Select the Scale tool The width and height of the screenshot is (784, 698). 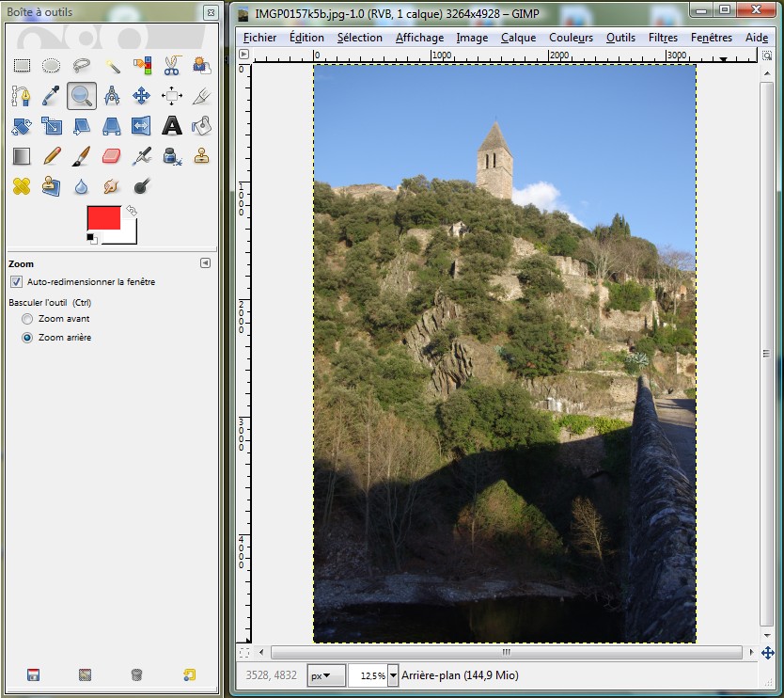51,126
